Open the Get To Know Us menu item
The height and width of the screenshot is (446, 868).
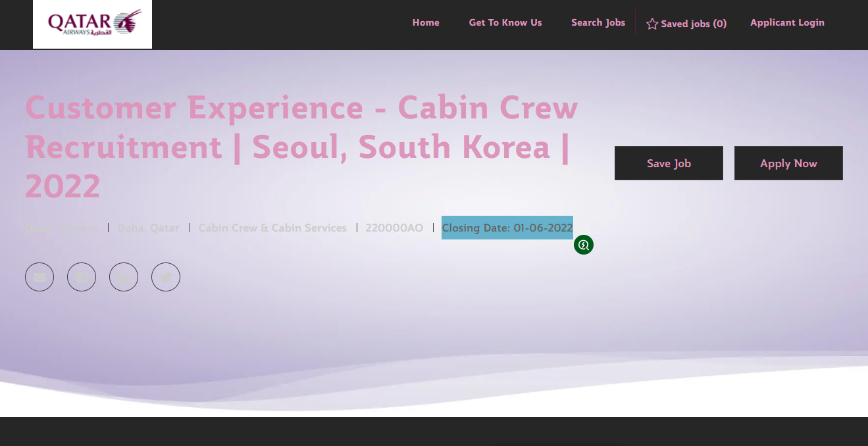click(x=505, y=22)
